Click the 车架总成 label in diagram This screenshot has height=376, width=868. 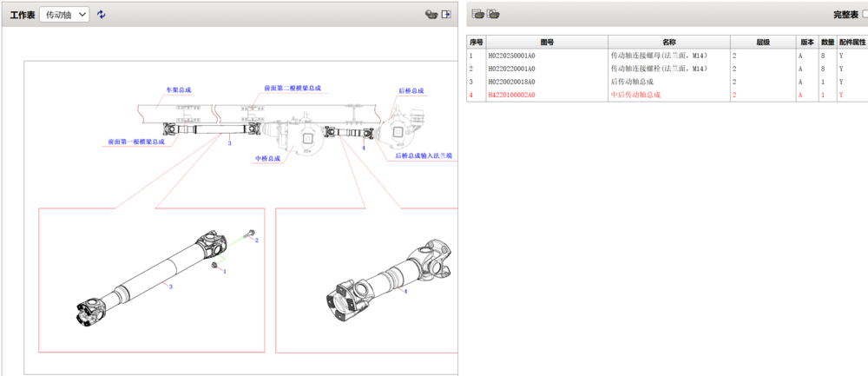click(179, 89)
